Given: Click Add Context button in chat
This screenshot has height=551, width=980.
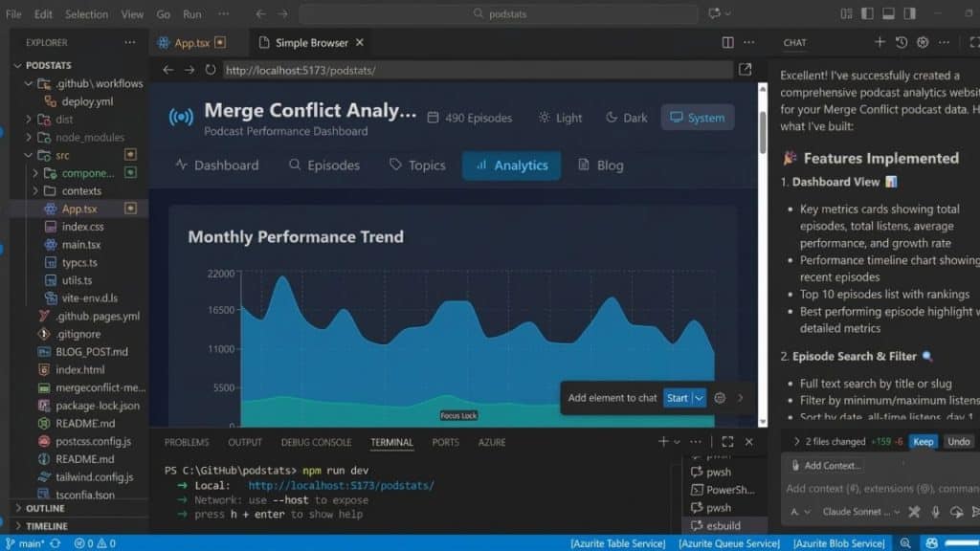Looking at the screenshot, I should [x=826, y=466].
